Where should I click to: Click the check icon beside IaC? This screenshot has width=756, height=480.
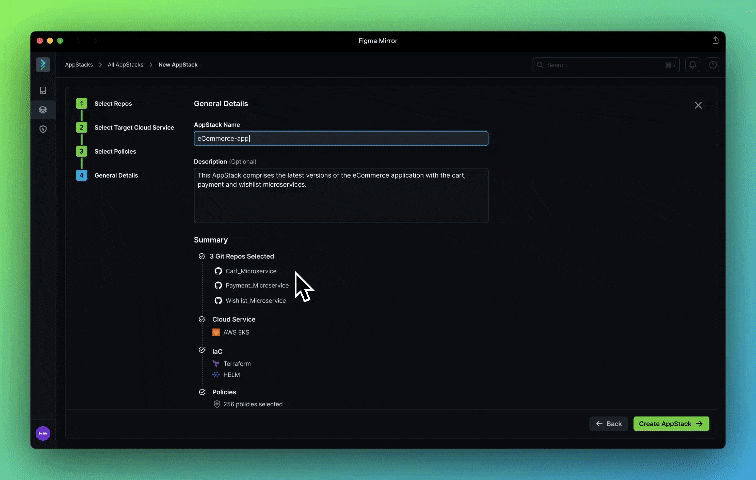[x=202, y=350]
